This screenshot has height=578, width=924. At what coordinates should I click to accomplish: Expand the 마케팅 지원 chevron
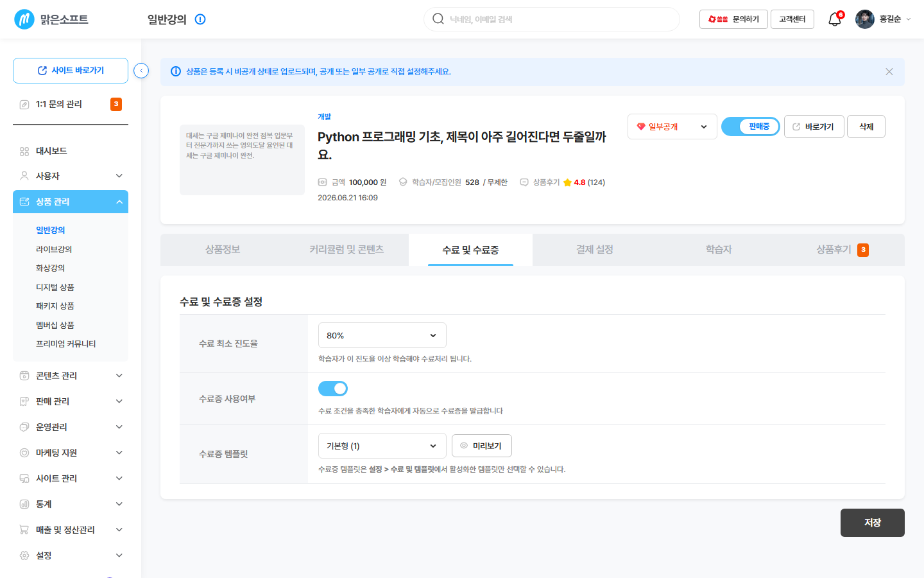point(119,453)
